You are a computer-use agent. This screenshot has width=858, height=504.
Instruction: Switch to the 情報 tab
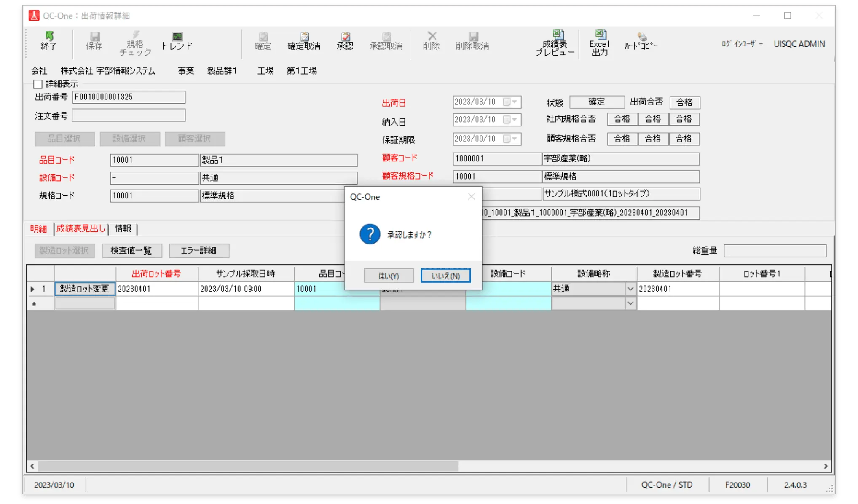click(x=123, y=228)
